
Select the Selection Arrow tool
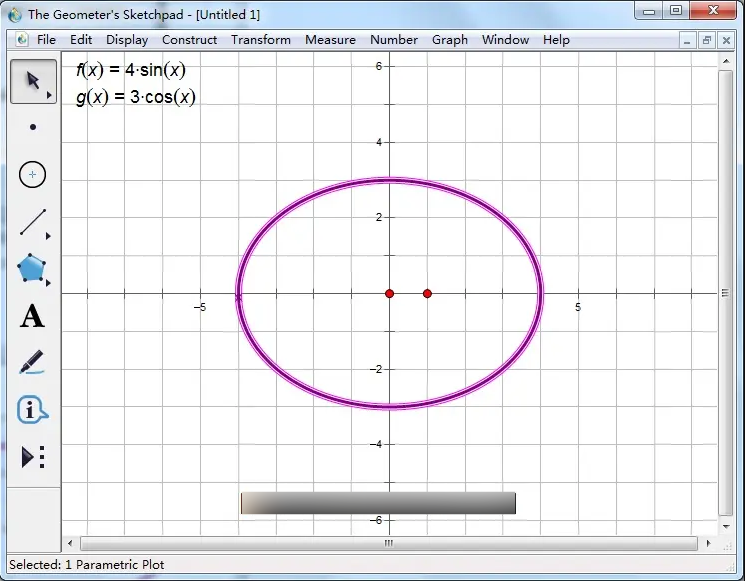(x=33, y=81)
